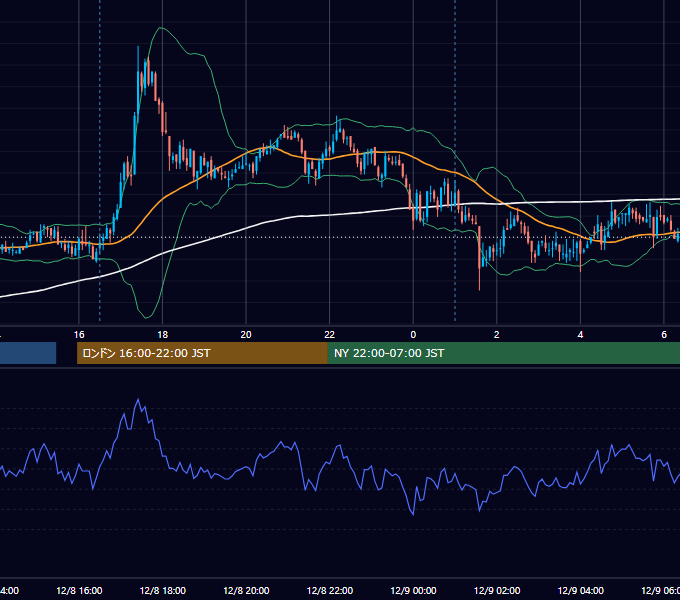Click the 12/8 20:00 date label
This screenshot has width=680, height=600.
[x=246, y=590]
